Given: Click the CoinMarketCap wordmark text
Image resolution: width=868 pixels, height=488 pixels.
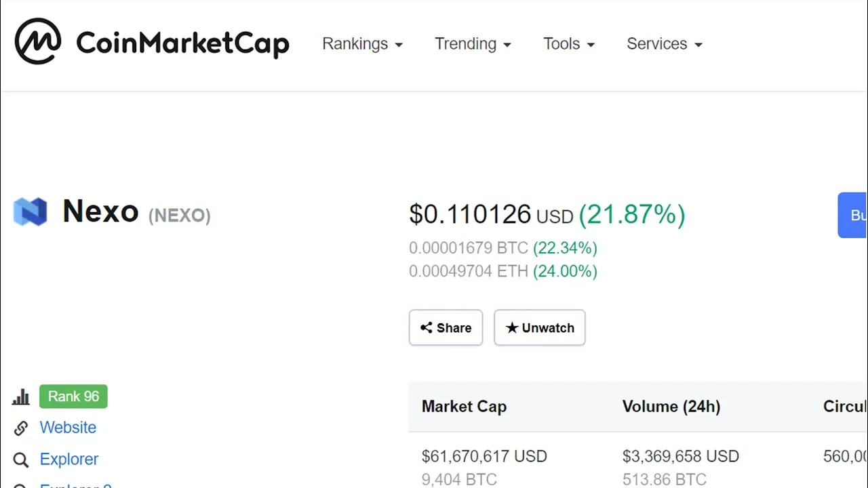Looking at the screenshot, I should tap(183, 43).
